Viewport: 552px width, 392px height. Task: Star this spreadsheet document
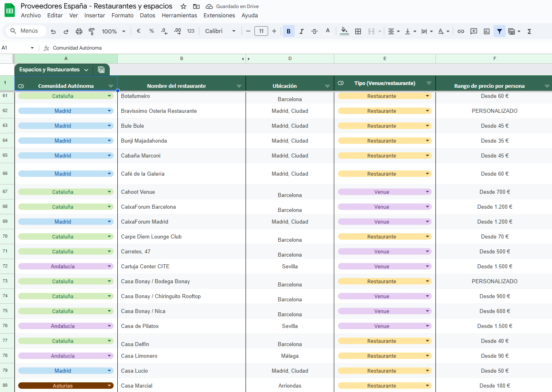click(183, 6)
